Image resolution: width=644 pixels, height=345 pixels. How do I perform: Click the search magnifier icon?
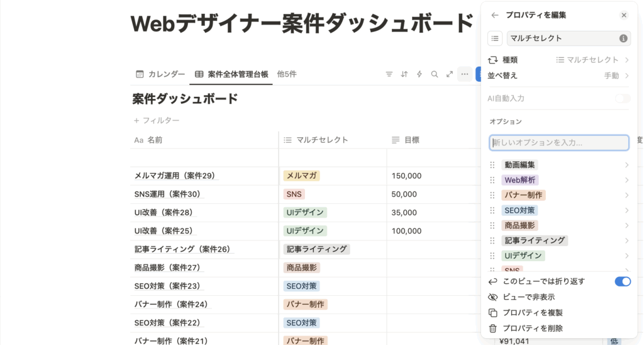(435, 74)
